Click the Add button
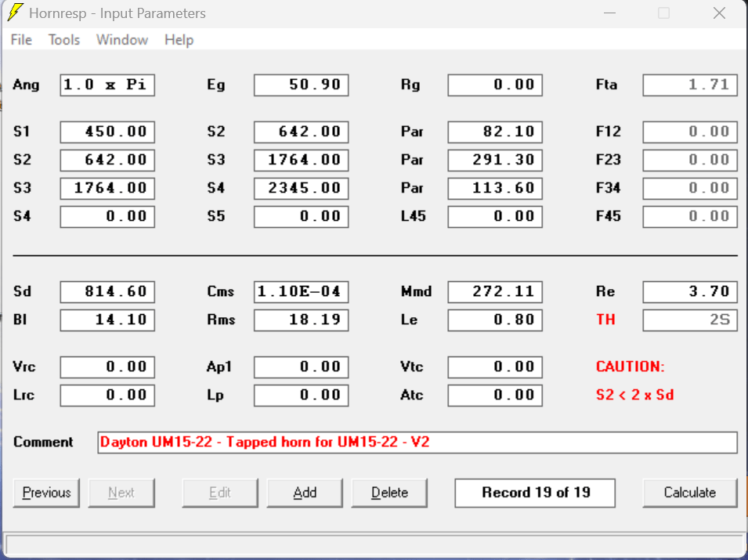This screenshot has height=560, width=748. tap(305, 493)
